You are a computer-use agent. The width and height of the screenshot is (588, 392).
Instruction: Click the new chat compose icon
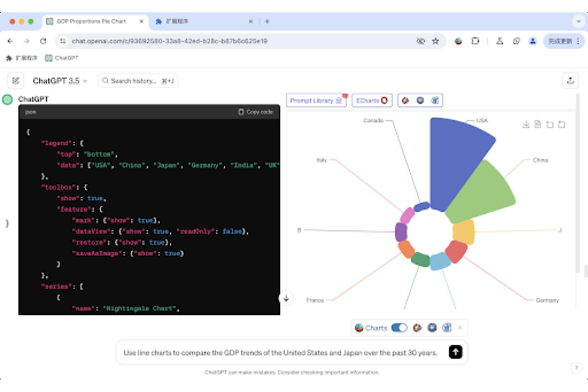[16, 81]
